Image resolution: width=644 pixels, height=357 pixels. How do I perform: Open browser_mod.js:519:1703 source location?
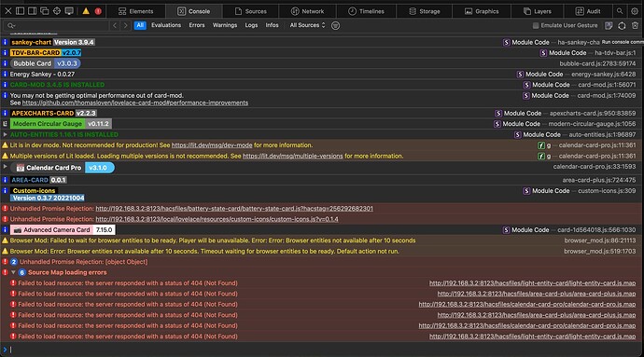tap(600, 251)
